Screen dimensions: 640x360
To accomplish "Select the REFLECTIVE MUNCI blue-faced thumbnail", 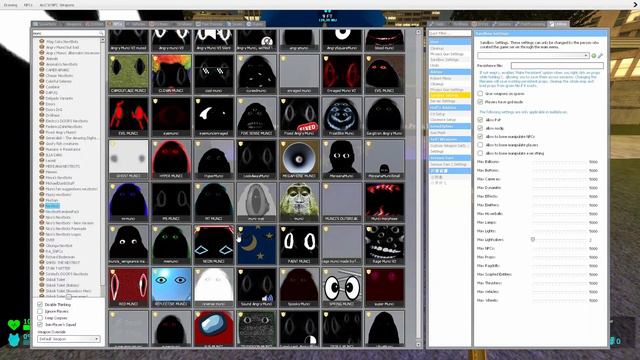I will tap(171, 288).
